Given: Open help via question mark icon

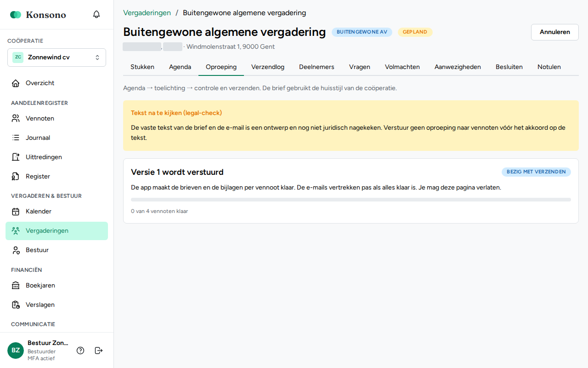Looking at the screenshot, I should 80,351.
